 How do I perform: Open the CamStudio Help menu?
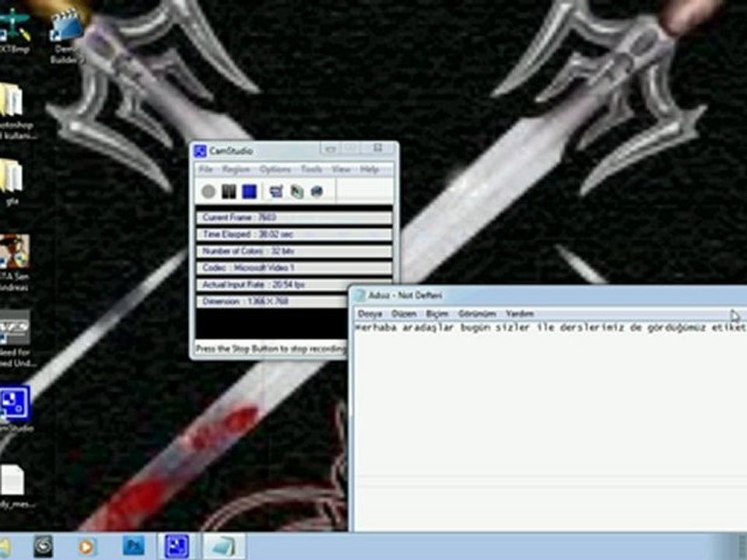click(x=369, y=170)
